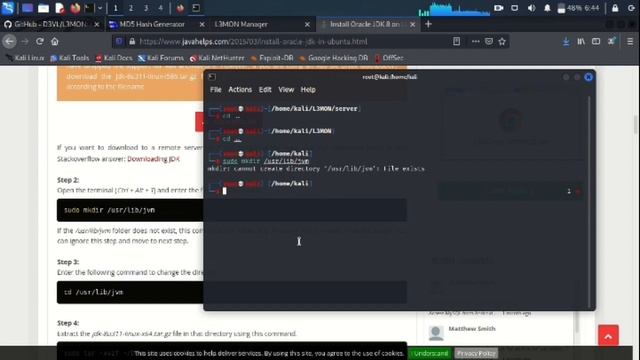Click the screen recorder tray icon
The height and width of the screenshot is (360, 640).
coord(498,8)
